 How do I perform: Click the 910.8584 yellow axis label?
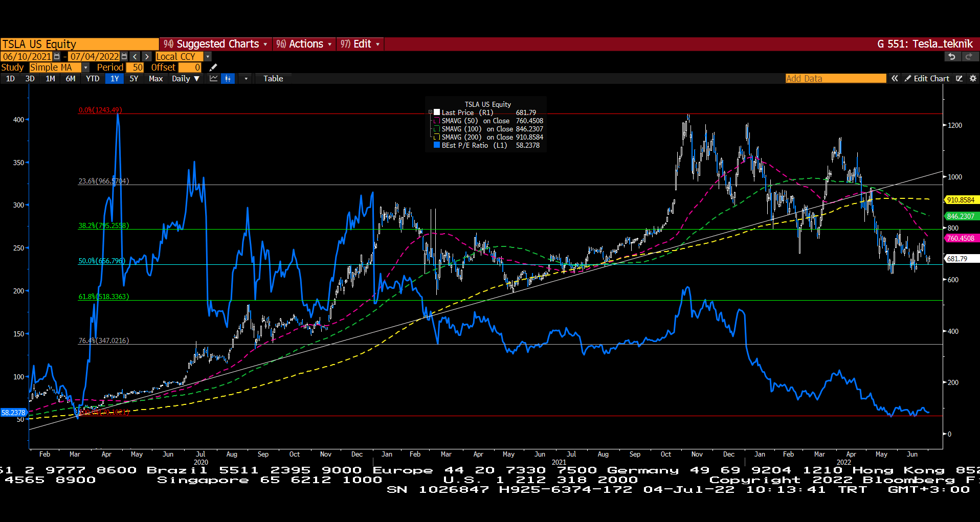coord(961,200)
